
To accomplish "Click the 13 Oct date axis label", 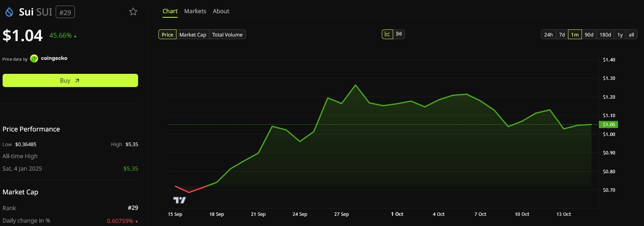I will coord(563,214).
